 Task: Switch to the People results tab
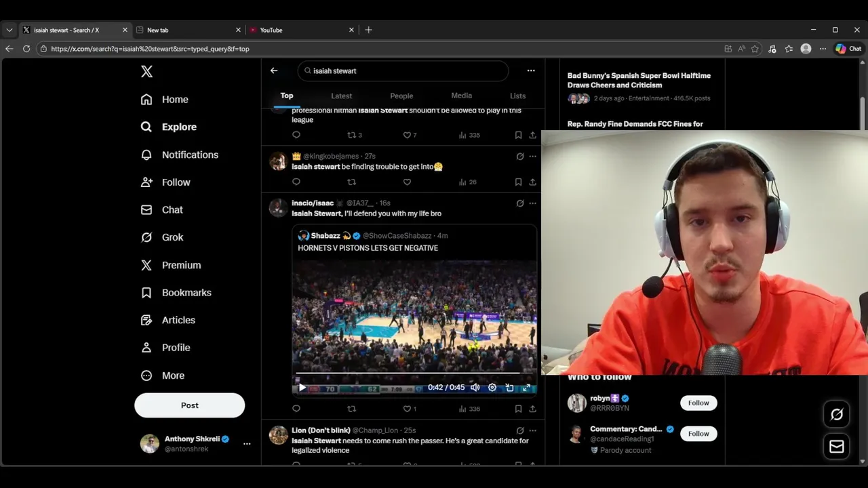point(401,96)
